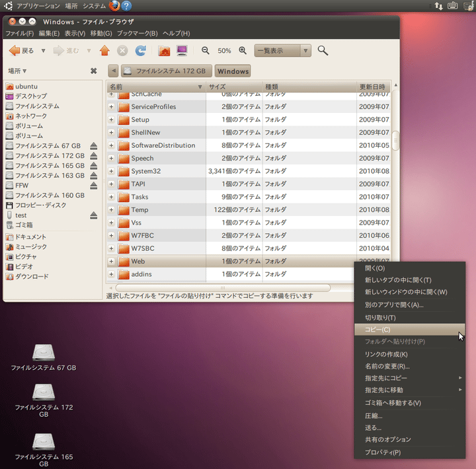
Task: Eject the test volume in sidebar
Action: 94,215
